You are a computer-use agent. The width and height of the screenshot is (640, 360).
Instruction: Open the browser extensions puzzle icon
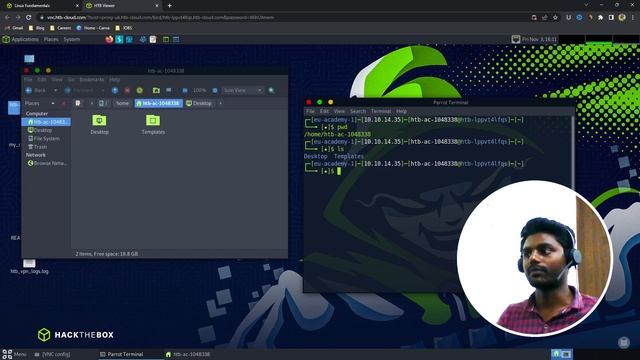pos(600,18)
